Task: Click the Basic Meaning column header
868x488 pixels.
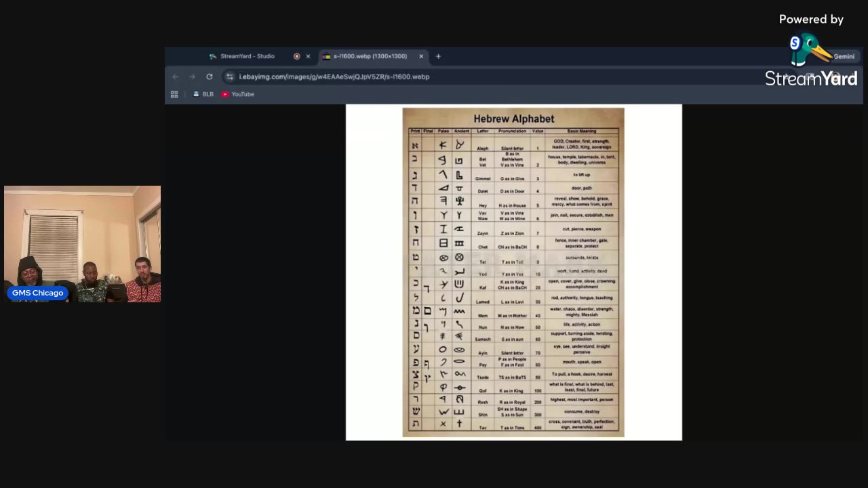Action: click(582, 131)
